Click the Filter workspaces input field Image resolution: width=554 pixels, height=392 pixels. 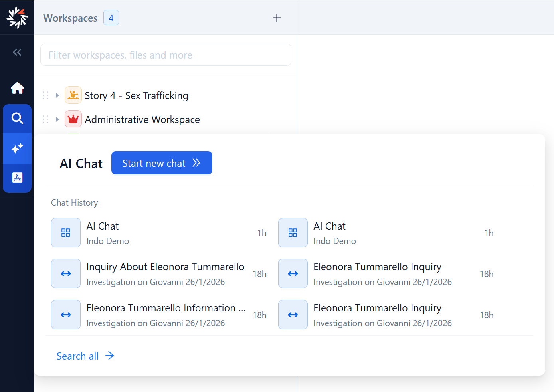tap(166, 55)
